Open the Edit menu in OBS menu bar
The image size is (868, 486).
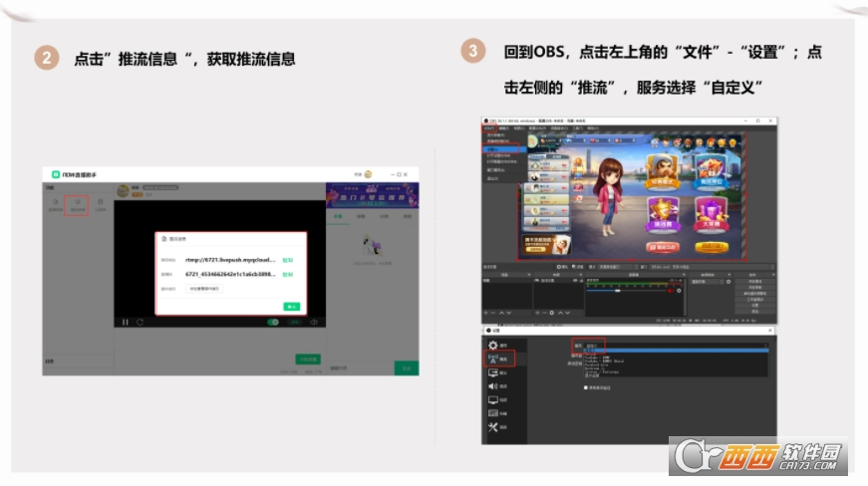click(503, 128)
